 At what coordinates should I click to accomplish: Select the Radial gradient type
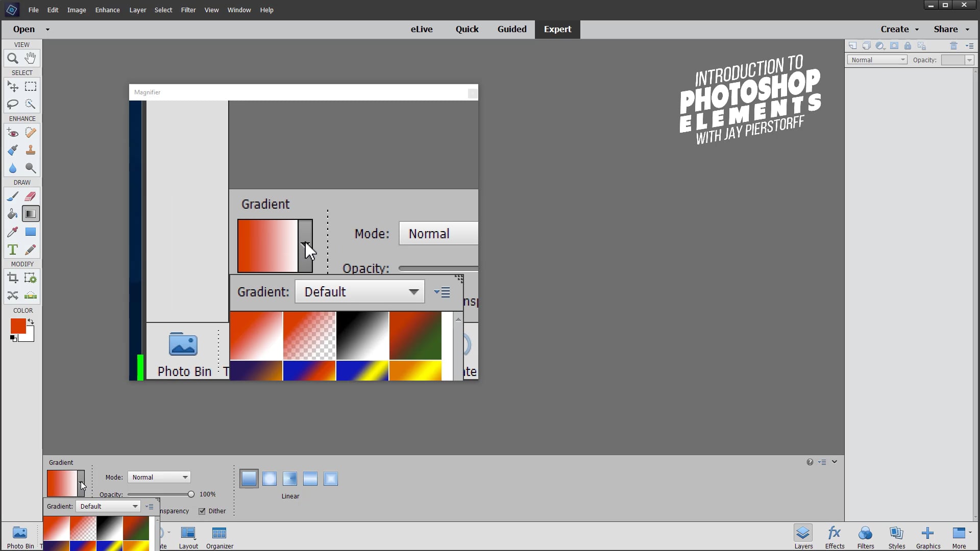(x=269, y=479)
